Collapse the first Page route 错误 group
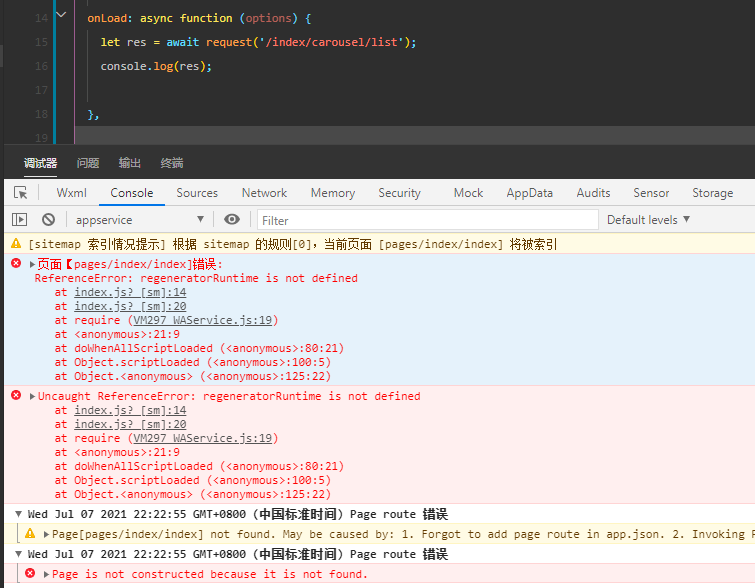 (18, 513)
